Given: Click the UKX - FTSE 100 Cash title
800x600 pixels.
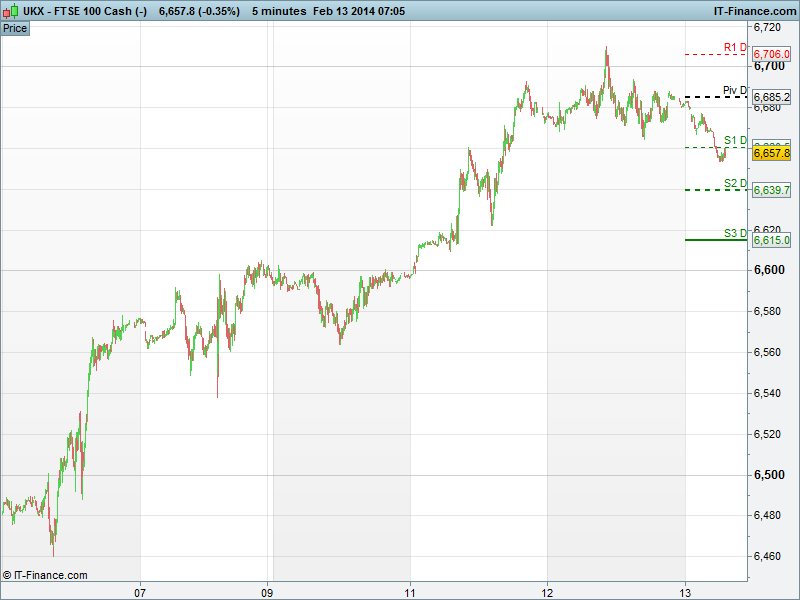Looking at the screenshot, I should coord(85,11).
